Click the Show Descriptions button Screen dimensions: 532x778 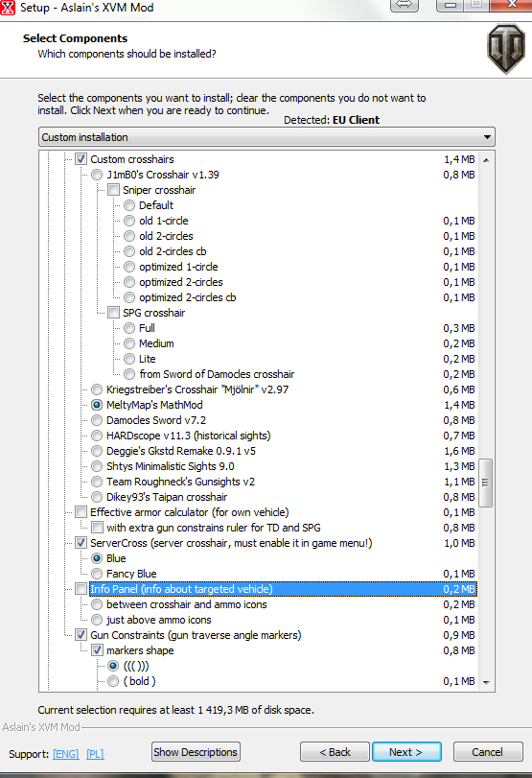[x=196, y=752]
